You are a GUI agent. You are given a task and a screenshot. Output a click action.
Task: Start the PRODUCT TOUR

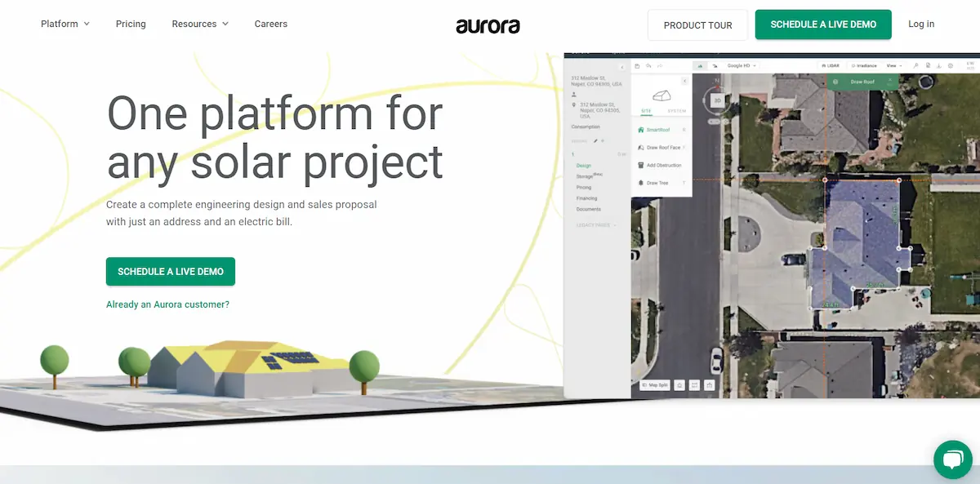(x=697, y=25)
